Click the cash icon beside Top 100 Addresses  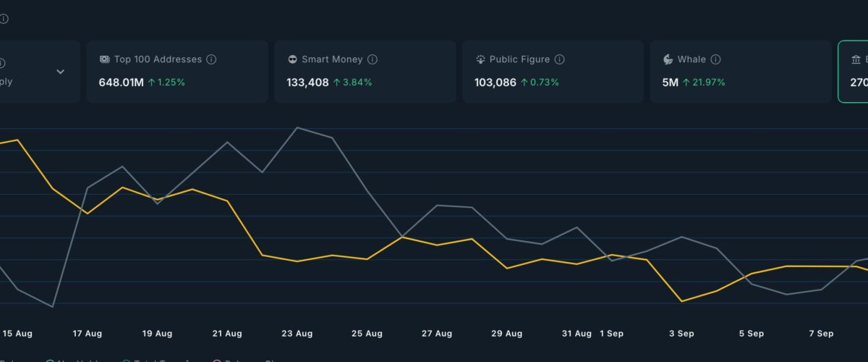pyautogui.click(x=105, y=59)
